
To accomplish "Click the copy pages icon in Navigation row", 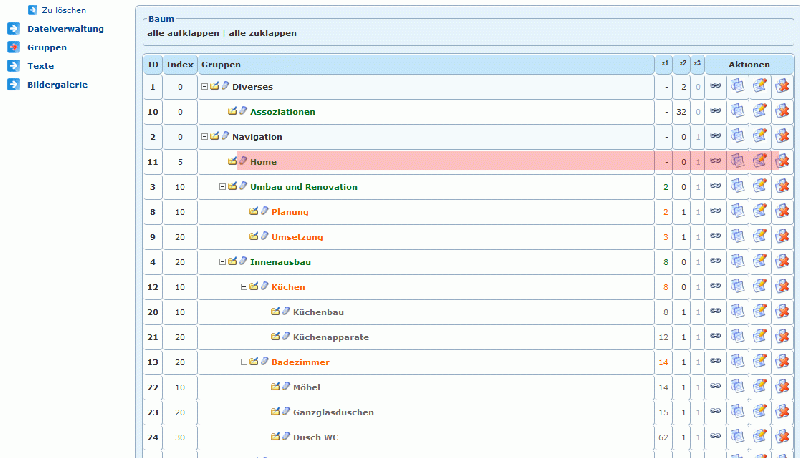I will (737, 136).
